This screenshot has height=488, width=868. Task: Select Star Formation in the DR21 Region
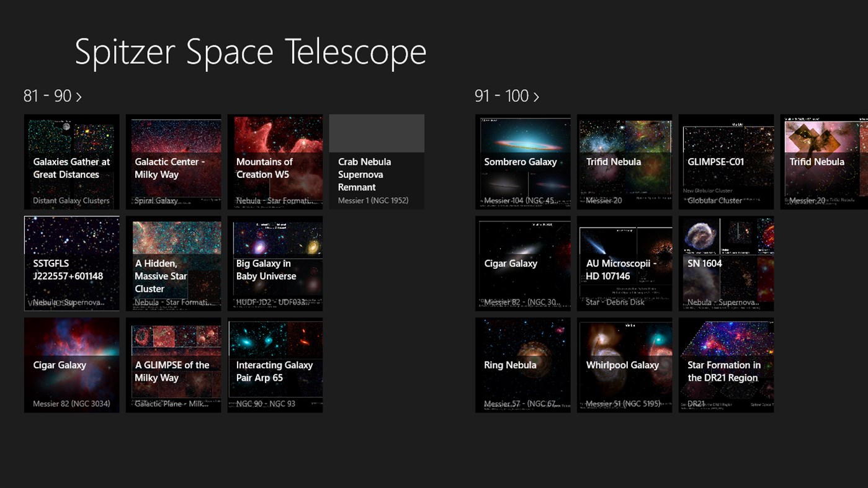tap(726, 365)
